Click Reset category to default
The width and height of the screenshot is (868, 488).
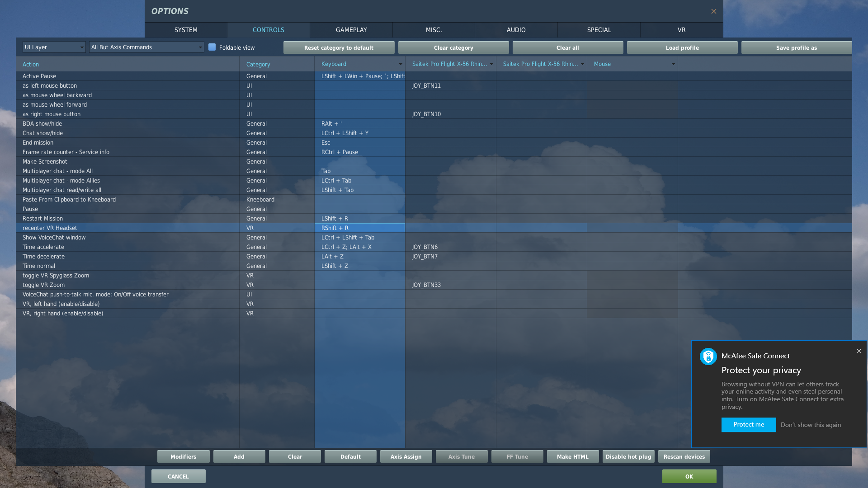point(339,47)
